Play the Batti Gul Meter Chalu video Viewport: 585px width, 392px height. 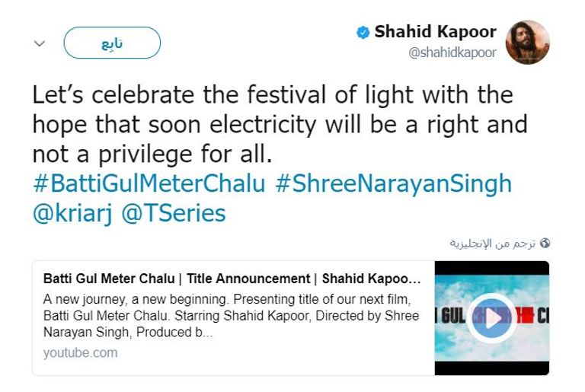491,317
